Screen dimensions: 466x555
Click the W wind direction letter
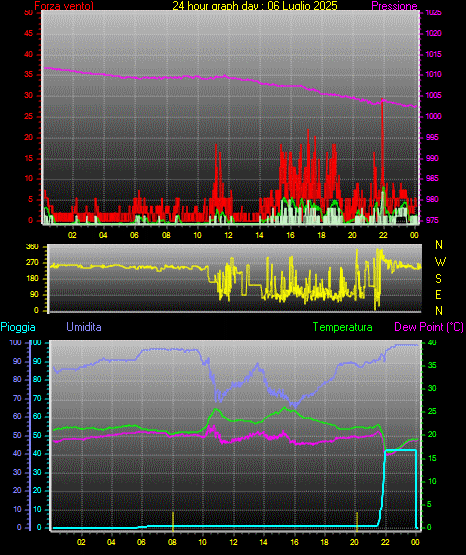click(440, 262)
